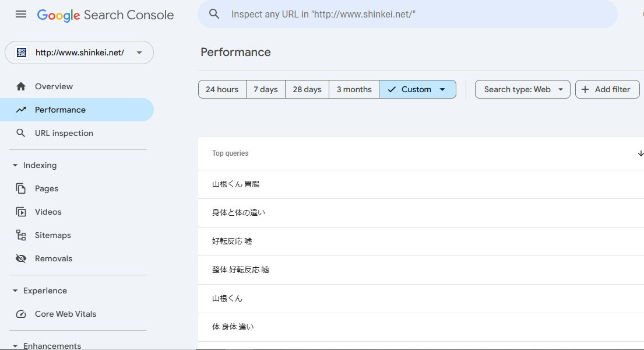The width and height of the screenshot is (644, 350).
Task: Click the checkmark on Custom date range
Action: pyautogui.click(x=392, y=89)
